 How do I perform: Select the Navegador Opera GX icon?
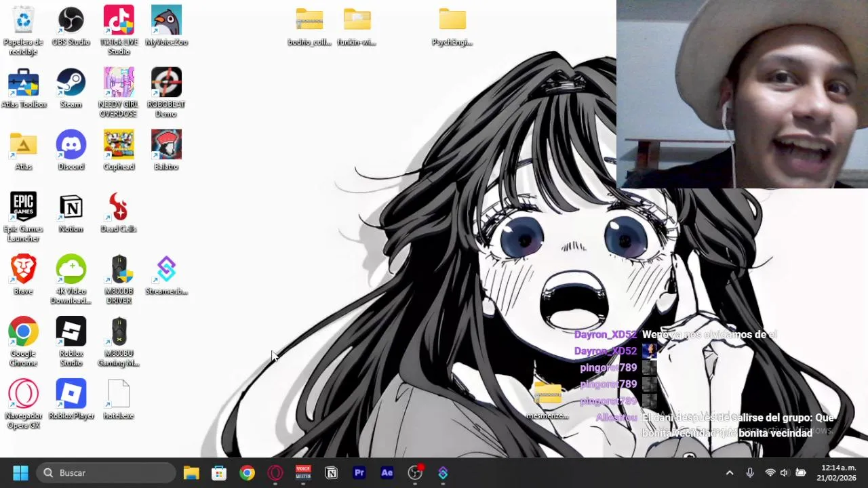(x=23, y=405)
